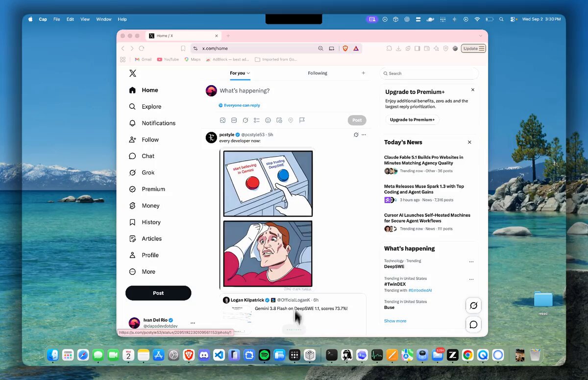Open the browser Update menu
588x380 pixels.
[474, 48]
